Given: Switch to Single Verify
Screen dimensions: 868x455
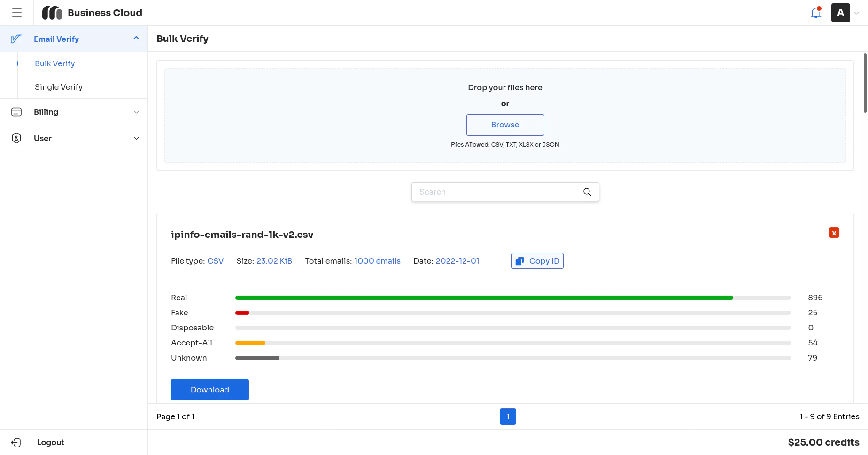Looking at the screenshot, I should 58,87.
